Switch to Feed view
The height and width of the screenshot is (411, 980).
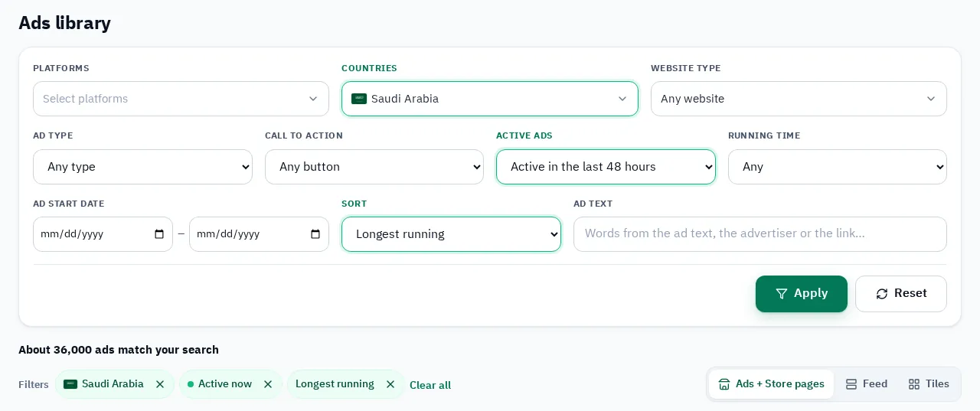(x=867, y=384)
